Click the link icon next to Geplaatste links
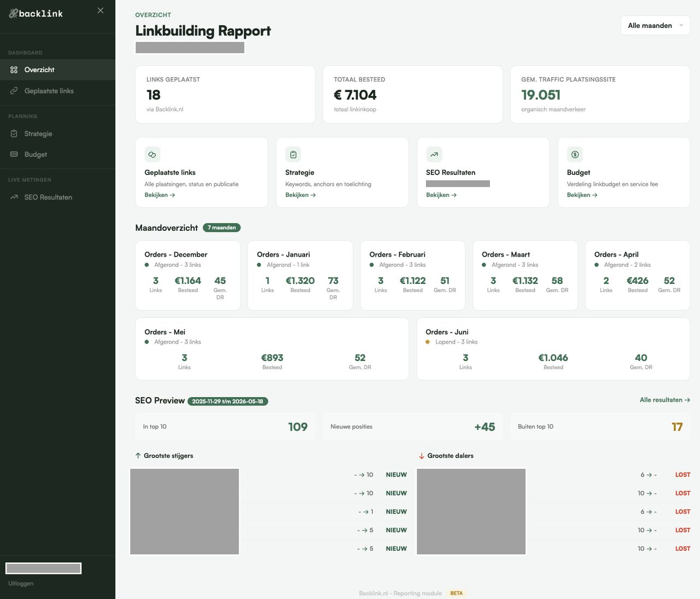700x599 pixels. [x=14, y=91]
